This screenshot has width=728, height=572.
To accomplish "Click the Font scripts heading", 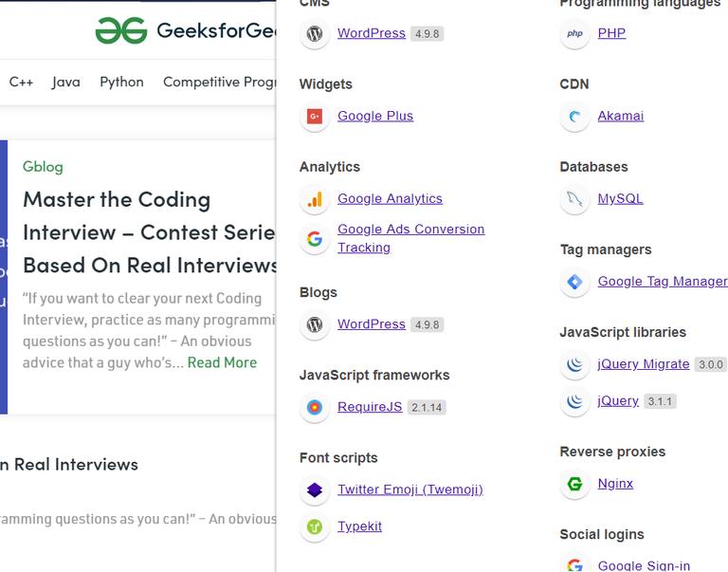I will (338, 457).
